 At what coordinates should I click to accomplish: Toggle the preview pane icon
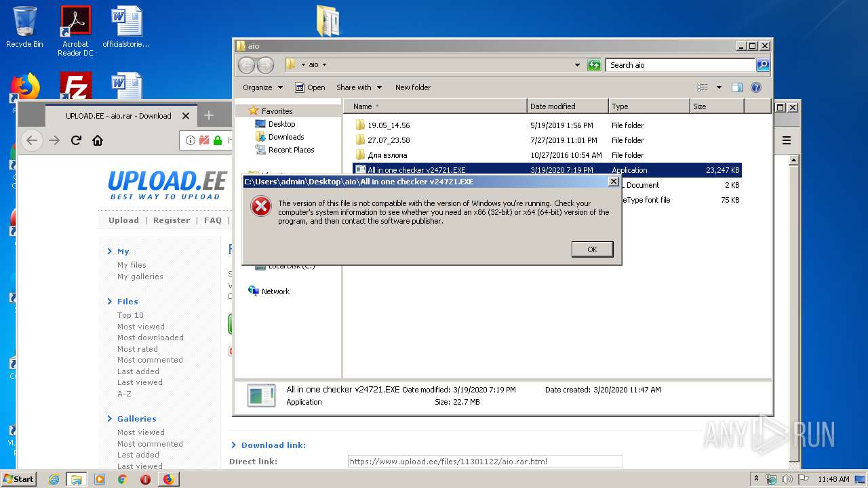point(737,87)
